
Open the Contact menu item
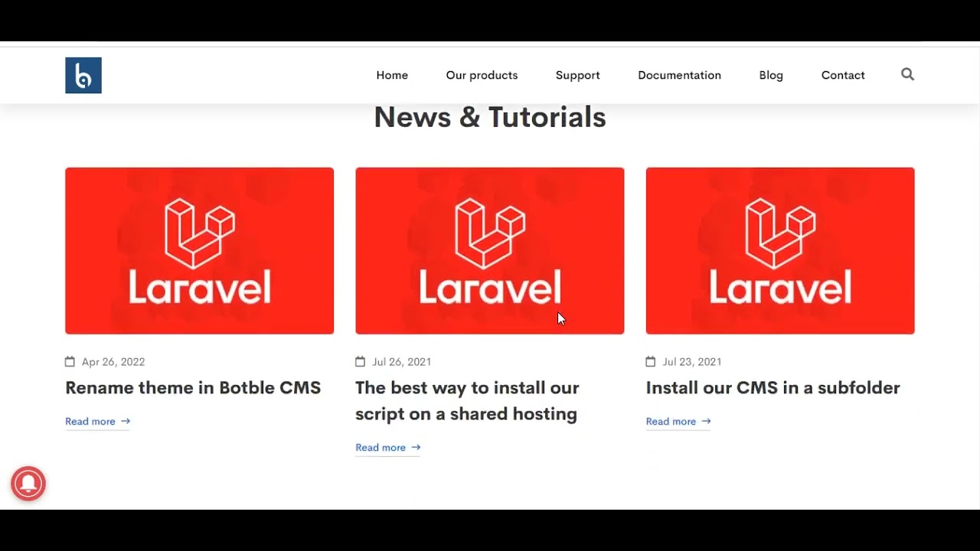pyautogui.click(x=843, y=75)
